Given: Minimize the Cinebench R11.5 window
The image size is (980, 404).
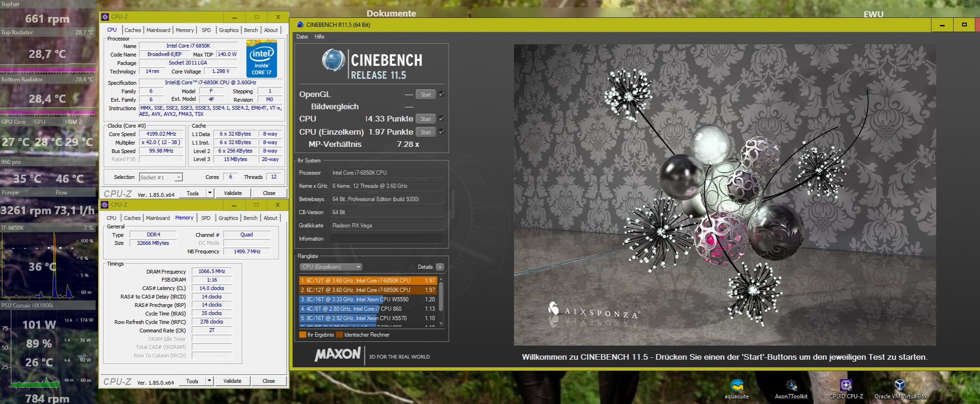Looking at the screenshot, I should 942,25.
